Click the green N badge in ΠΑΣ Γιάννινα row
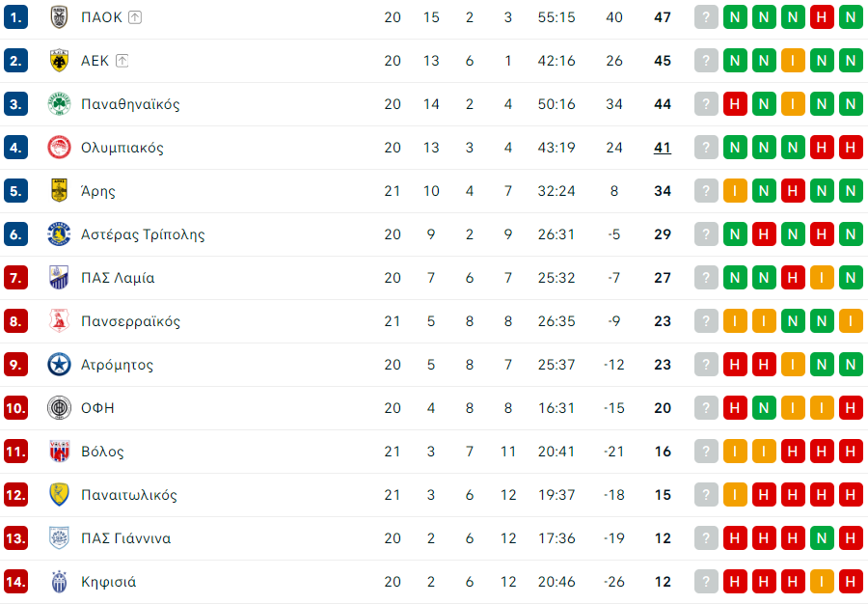Screen dimensions: 868x604 pyautogui.click(x=822, y=538)
